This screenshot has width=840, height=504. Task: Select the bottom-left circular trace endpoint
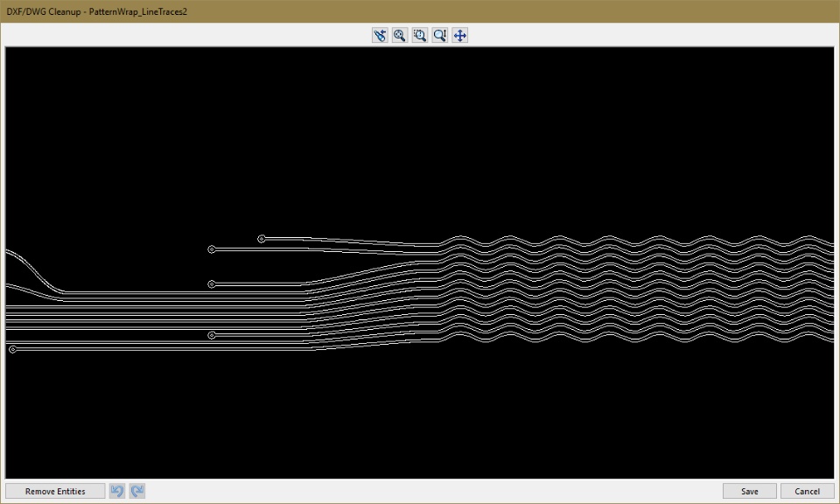coord(13,349)
